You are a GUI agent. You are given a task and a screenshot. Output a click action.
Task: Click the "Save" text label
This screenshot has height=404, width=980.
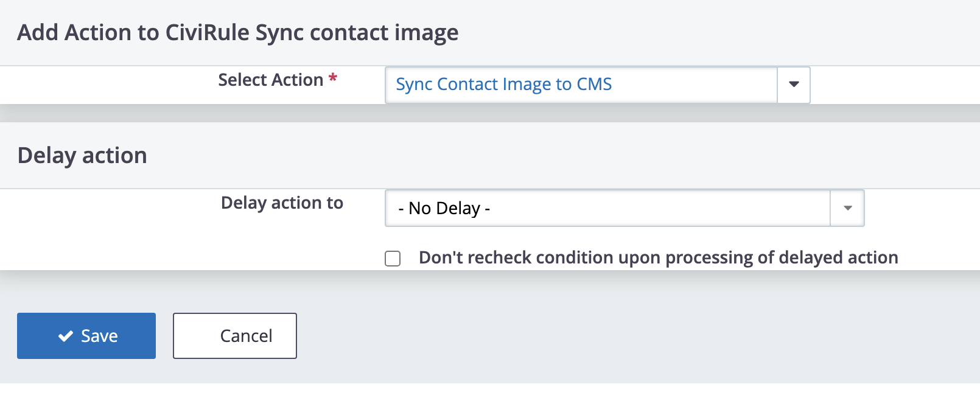click(99, 336)
